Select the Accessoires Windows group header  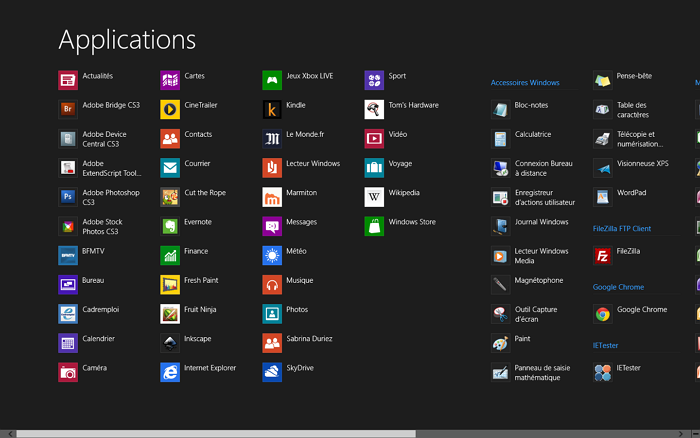pyautogui.click(x=525, y=83)
